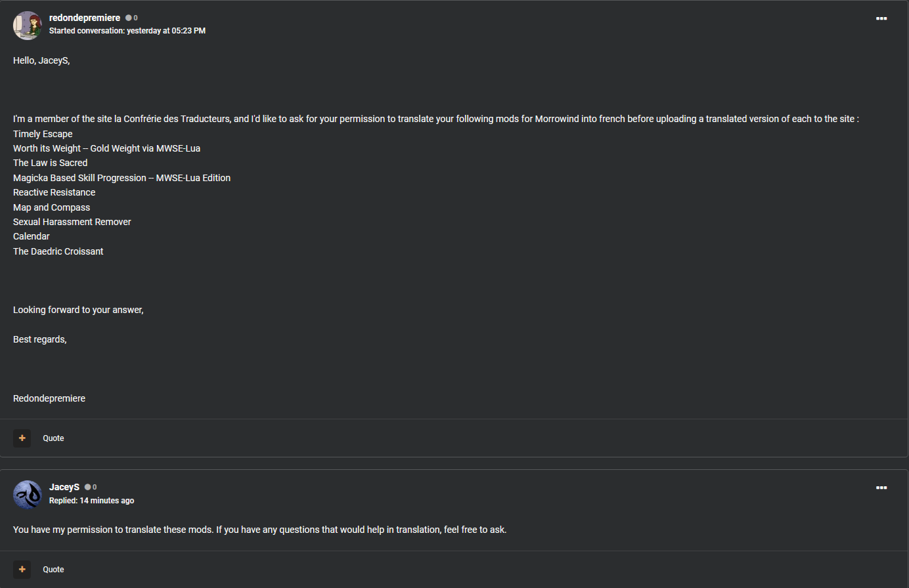Open options menu on JaceyS's reply
The width and height of the screenshot is (909, 588).
[881, 488]
